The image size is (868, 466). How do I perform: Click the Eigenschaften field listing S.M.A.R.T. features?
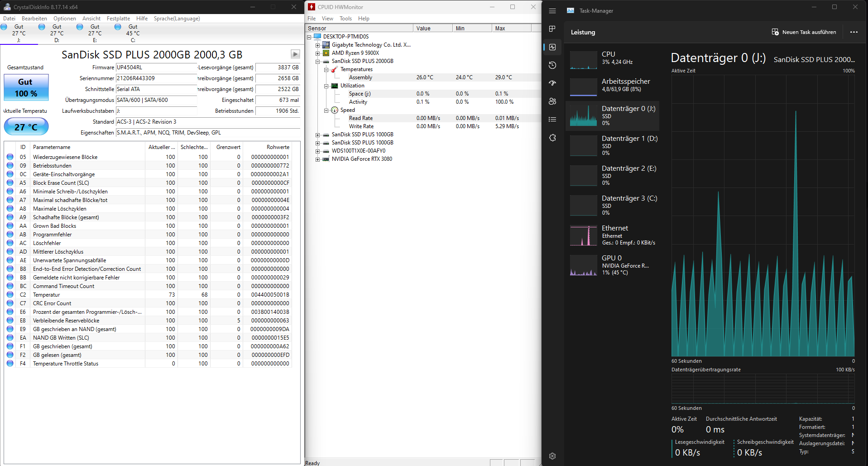[208, 133]
